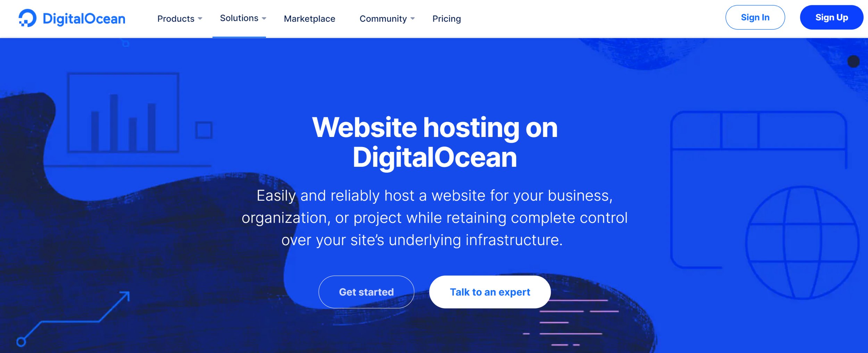Click the DigitalOcean circular logo icon

27,18
